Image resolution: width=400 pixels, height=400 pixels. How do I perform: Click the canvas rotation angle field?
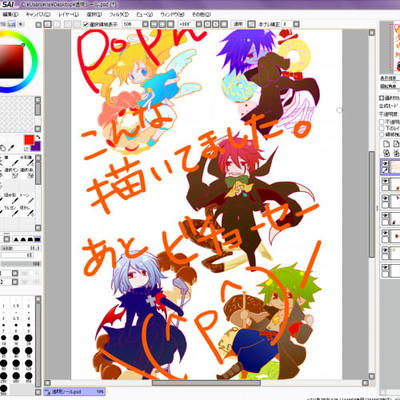coord(186,24)
